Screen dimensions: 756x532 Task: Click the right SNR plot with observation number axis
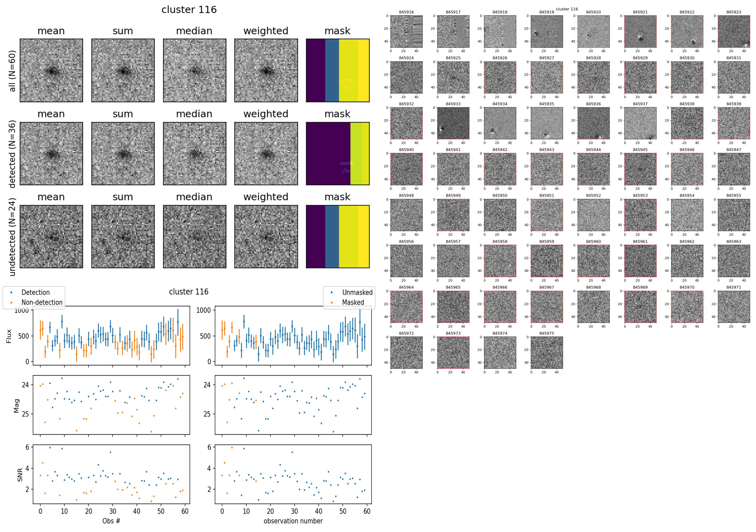click(293, 474)
